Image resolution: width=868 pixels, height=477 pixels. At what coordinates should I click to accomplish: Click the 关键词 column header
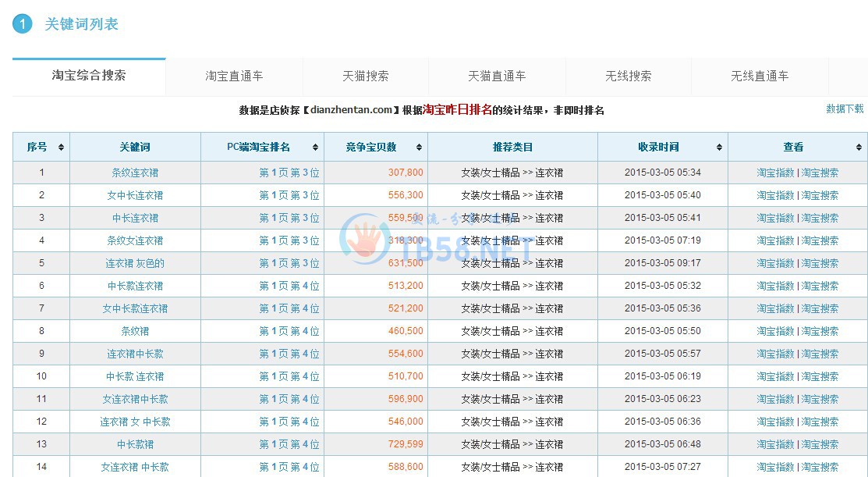click(x=135, y=148)
